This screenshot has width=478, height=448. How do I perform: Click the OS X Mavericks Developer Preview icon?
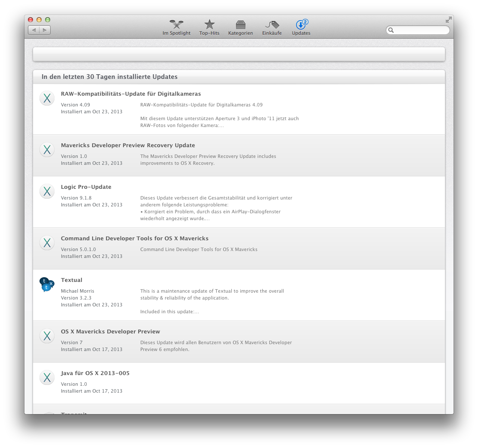click(47, 336)
